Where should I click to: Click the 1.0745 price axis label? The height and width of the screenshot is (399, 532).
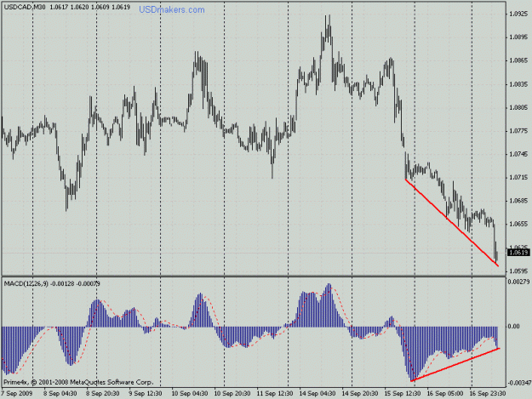pos(518,154)
